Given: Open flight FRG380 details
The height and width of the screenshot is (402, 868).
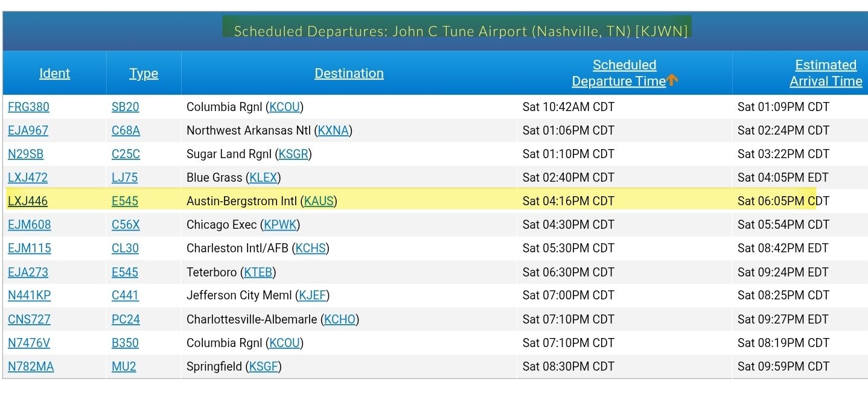Looking at the screenshot, I should click(x=28, y=107).
